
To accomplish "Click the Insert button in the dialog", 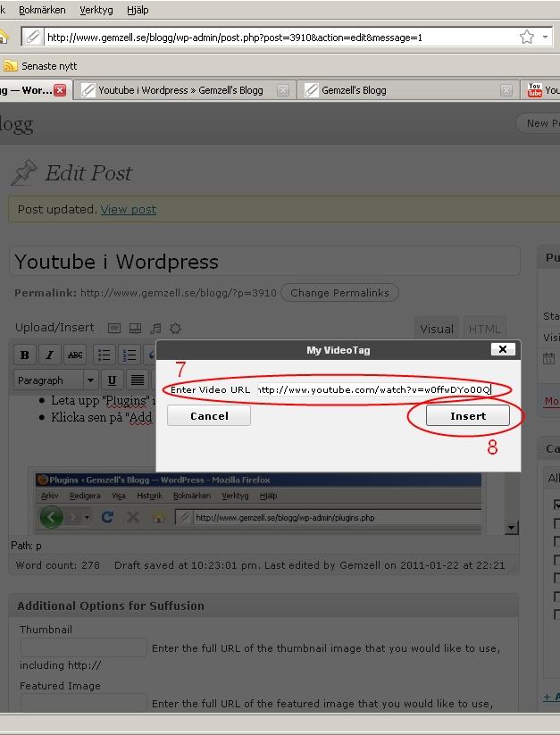I will (468, 416).
